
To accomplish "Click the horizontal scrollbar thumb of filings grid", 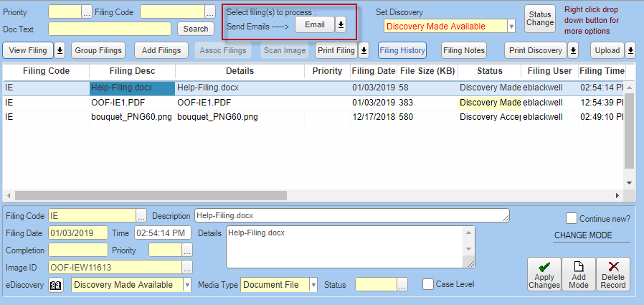I will click(x=151, y=195).
